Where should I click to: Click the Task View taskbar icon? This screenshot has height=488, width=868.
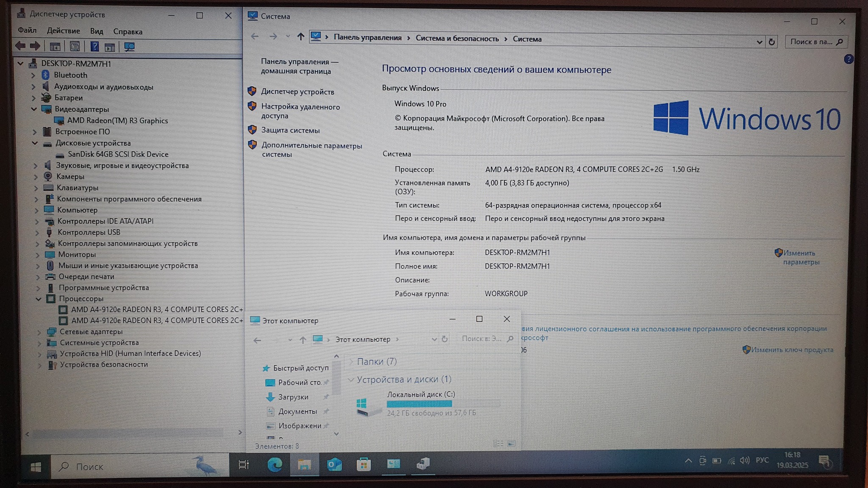coord(244,465)
